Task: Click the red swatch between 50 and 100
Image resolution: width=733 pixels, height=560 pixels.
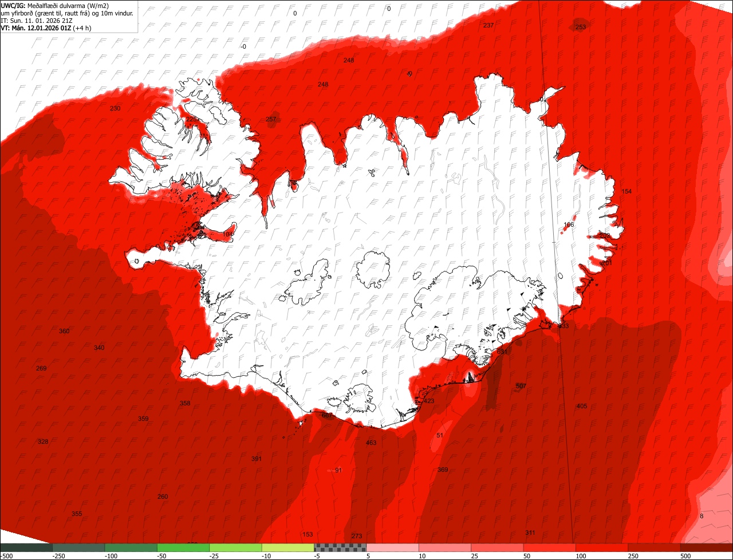Action: (x=550, y=548)
